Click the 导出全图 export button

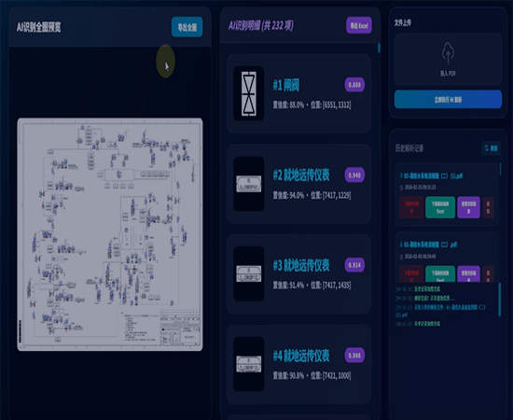click(187, 27)
